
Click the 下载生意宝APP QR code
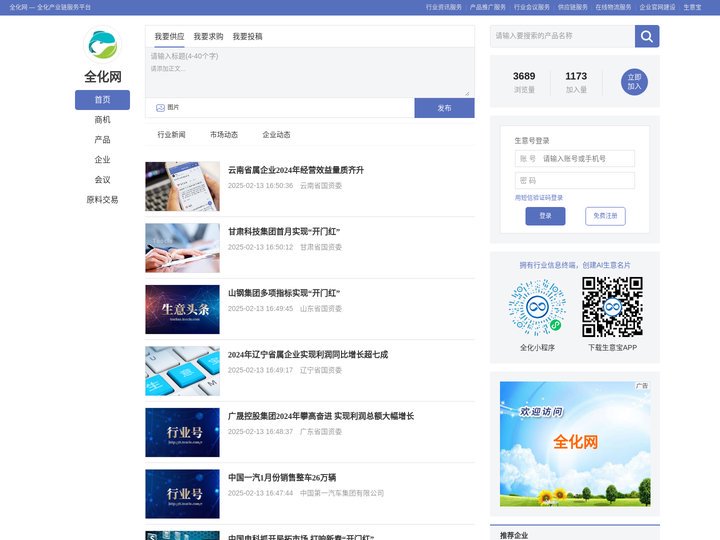tap(612, 307)
